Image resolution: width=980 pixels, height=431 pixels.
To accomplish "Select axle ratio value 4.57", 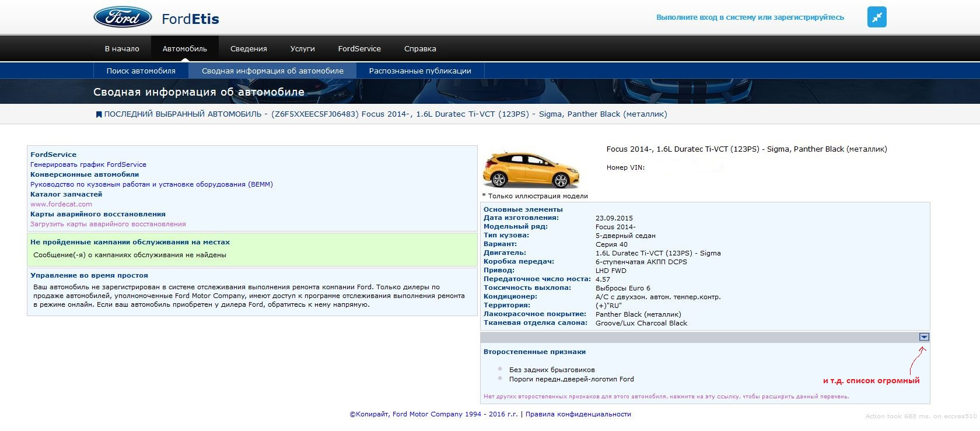I will point(603,279).
